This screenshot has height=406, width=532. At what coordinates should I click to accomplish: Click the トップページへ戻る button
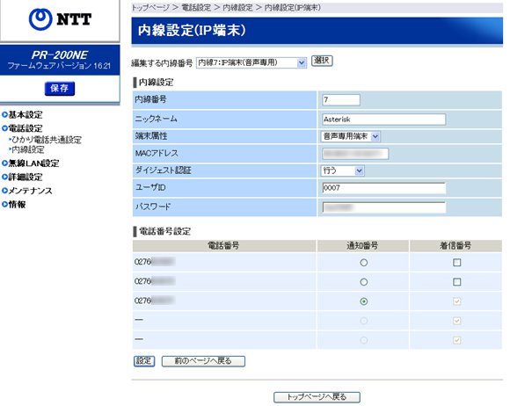pos(317,397)
